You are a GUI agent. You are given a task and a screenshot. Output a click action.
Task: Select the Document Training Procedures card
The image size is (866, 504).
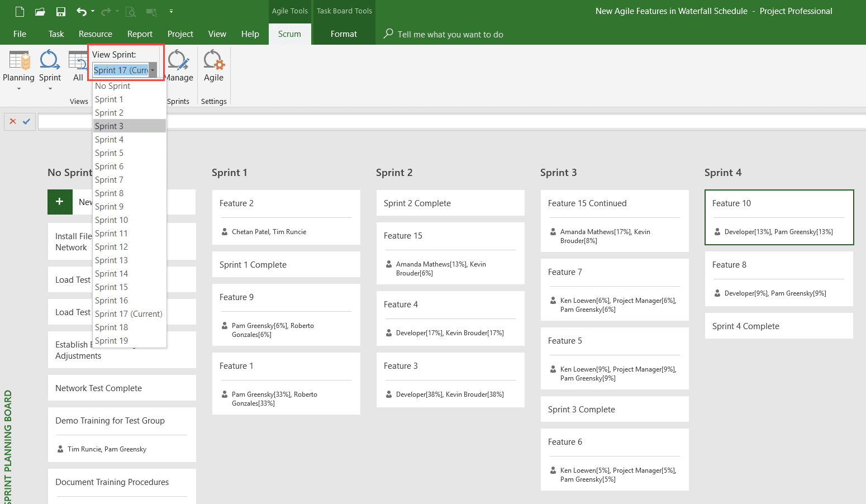tap(122, 486)
